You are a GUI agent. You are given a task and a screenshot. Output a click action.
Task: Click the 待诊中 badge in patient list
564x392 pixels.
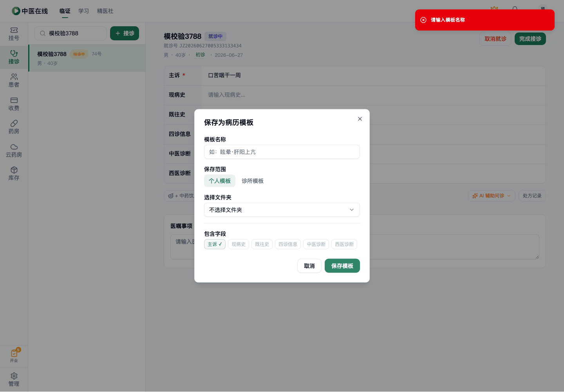pos(79,54)
